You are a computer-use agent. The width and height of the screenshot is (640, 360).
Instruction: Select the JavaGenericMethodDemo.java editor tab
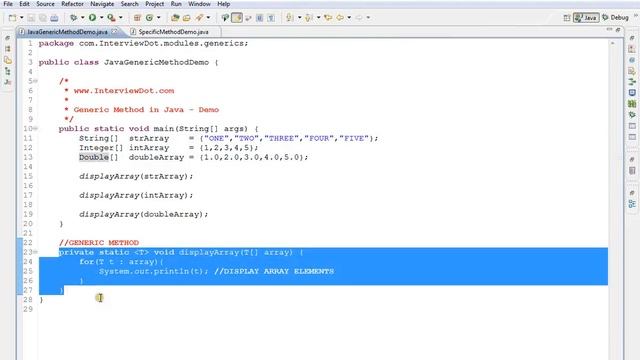pyautogui.click(x=67, y=31)
